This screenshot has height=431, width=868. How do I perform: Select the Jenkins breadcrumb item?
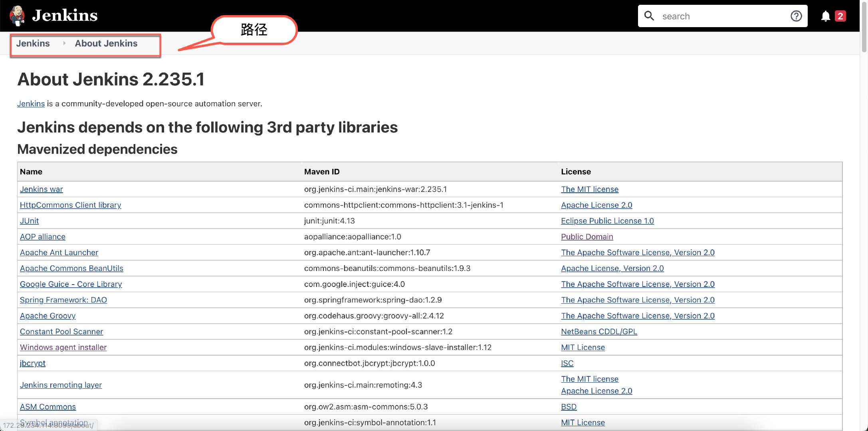tap(33, 43)
